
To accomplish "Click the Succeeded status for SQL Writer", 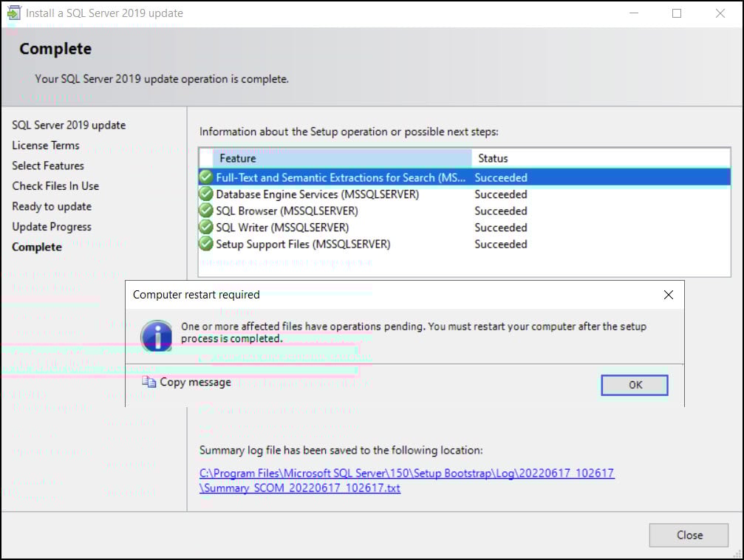I will [x=501, y=228].
